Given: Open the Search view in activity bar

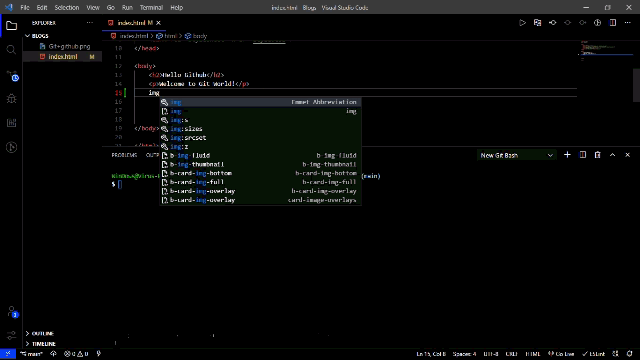Looking at the screenshot, I should (x=11, y=50).
